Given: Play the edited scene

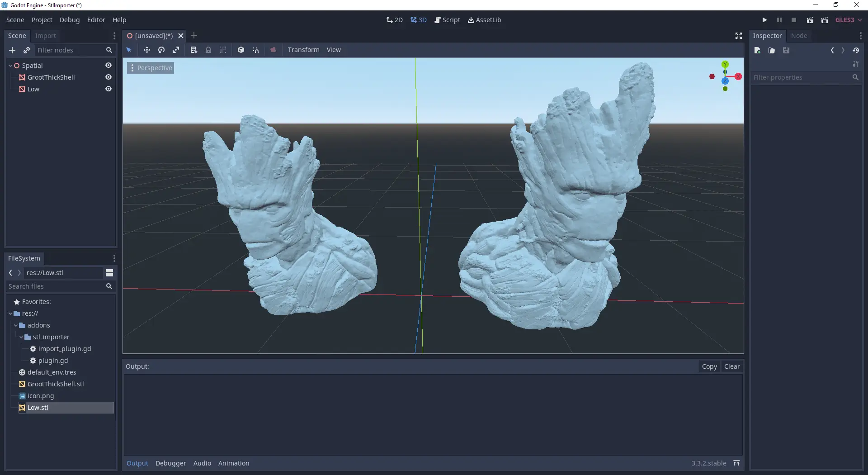Looking at the screenshot, I should (810, 20).
